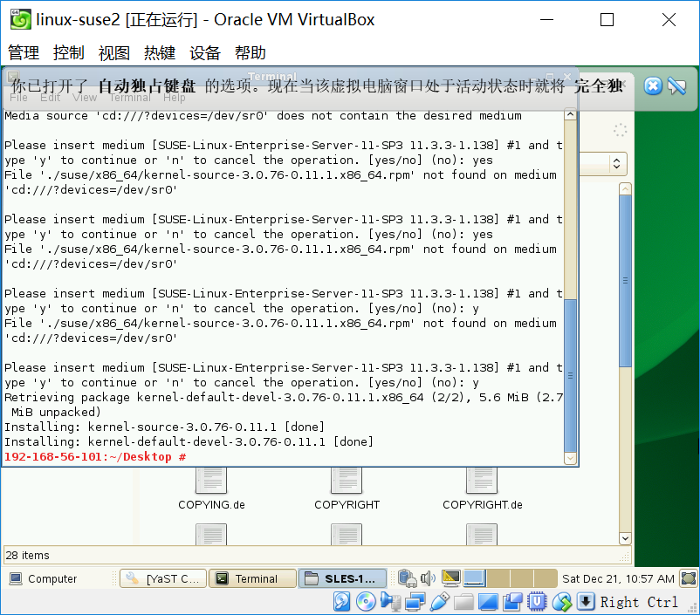Open the terminal's View menu
Image resolution: width=700 pixels, height=615 pixels.
[85, 98]
